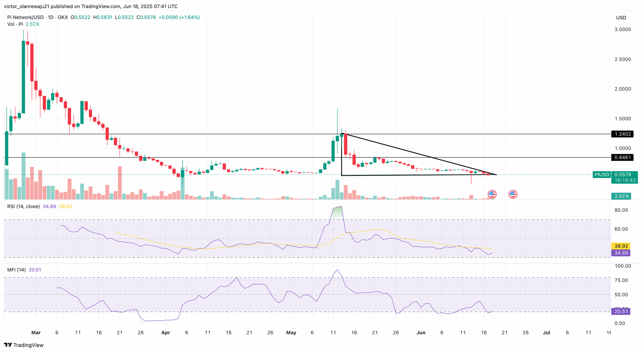
Task: Click the TradingView logo at bottom left
Action: coord(24,345)
